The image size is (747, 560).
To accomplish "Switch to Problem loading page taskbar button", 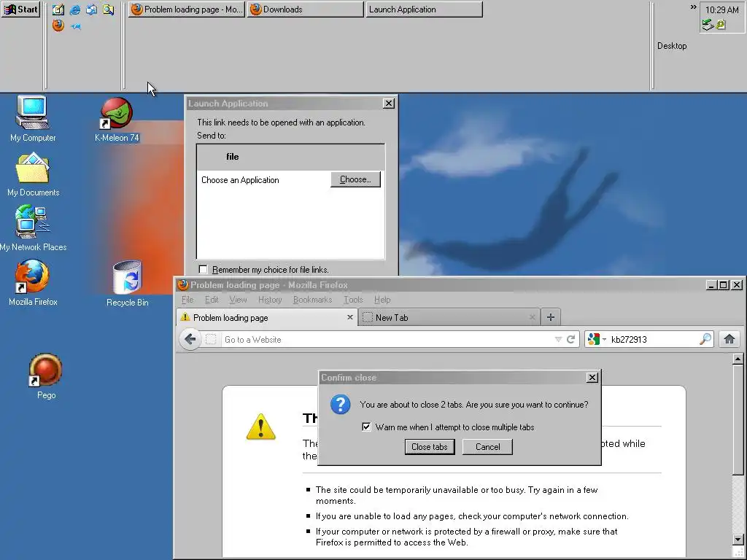I will pyautogui.click(x=186, y=9).
